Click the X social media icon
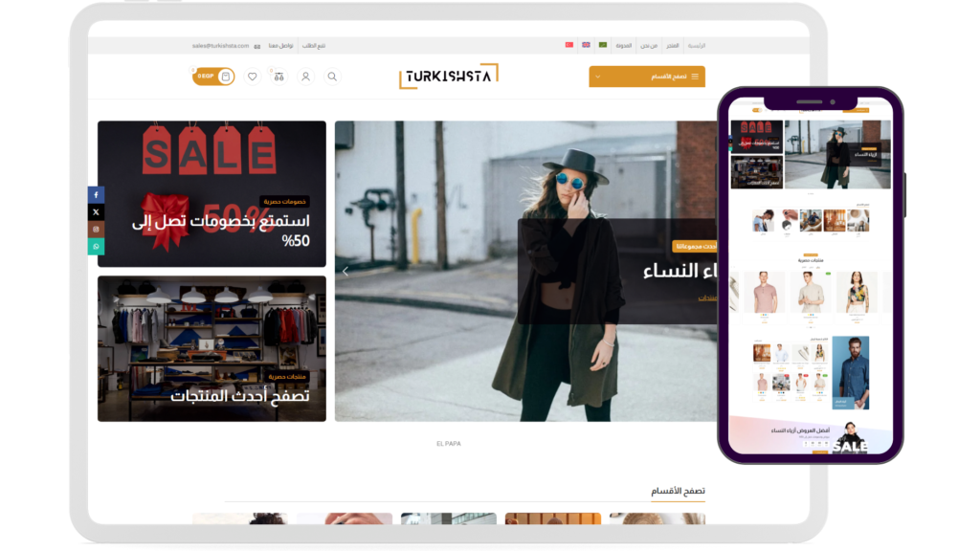This screenshot has height=551, width=980. click(x=96, y=212)
